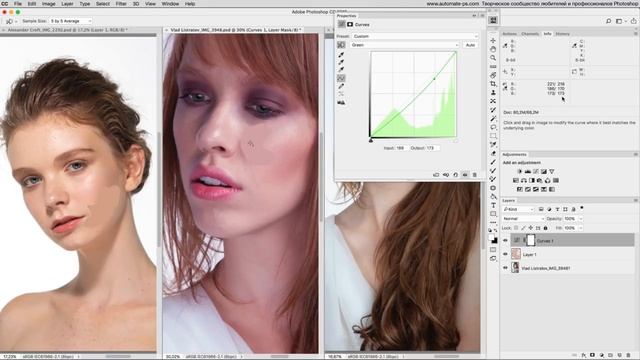The height and width of the screenshot is (360, 640).
Task: Open the Opacity value dropdown
Action: click(x=581, y=219)
